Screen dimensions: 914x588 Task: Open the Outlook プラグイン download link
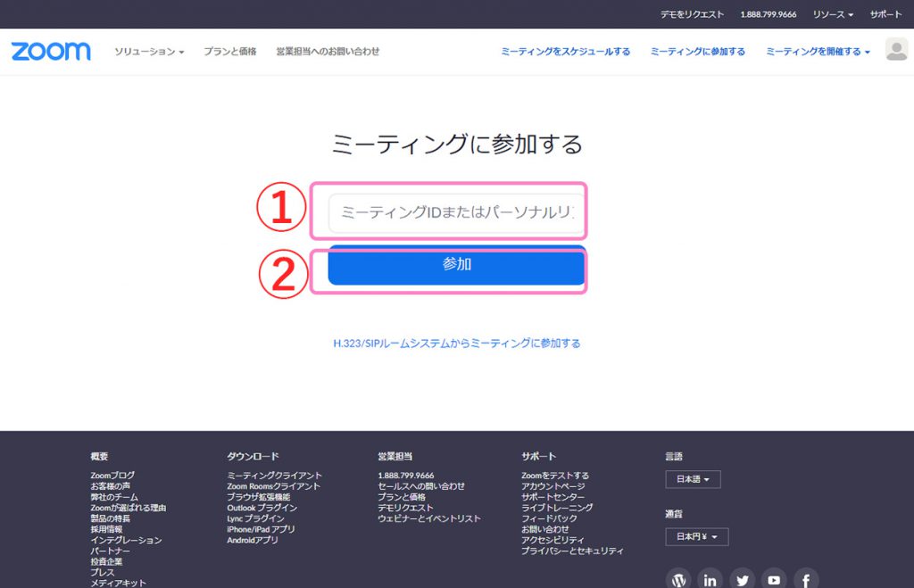pos(262,508)
